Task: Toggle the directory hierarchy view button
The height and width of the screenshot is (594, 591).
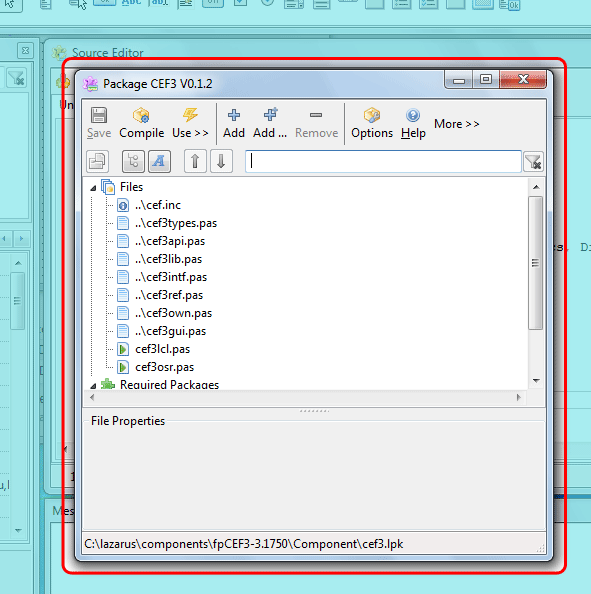Action: pyautogui.click(x=133, y=161)
